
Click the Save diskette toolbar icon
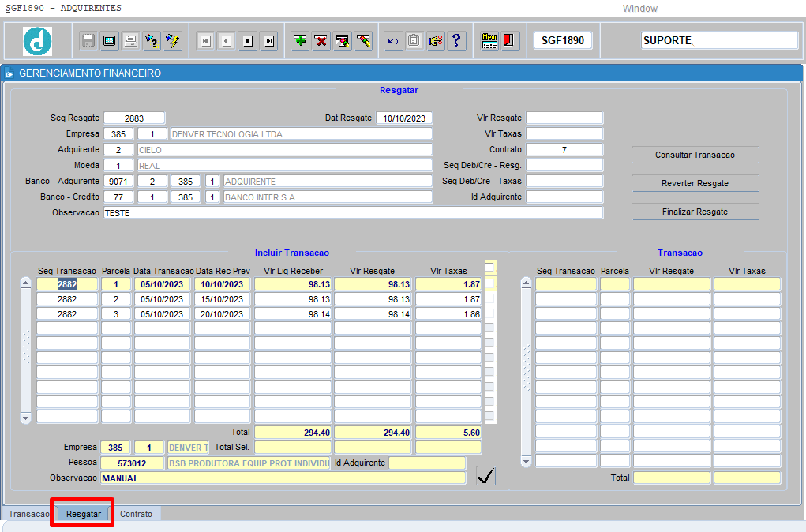click(x=88, y=40)
